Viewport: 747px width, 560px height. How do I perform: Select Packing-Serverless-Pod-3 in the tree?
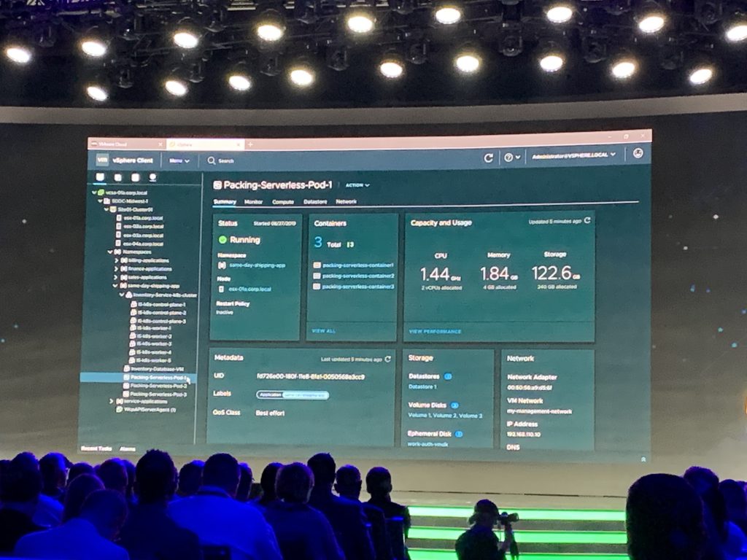(155, 394)
